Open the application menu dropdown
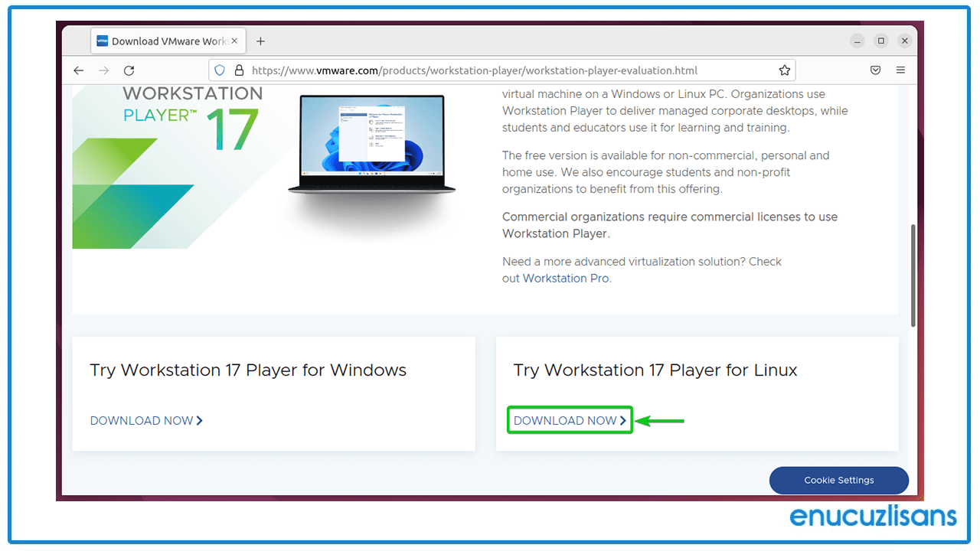Screen dimensions: 980x551 [900, 70]
